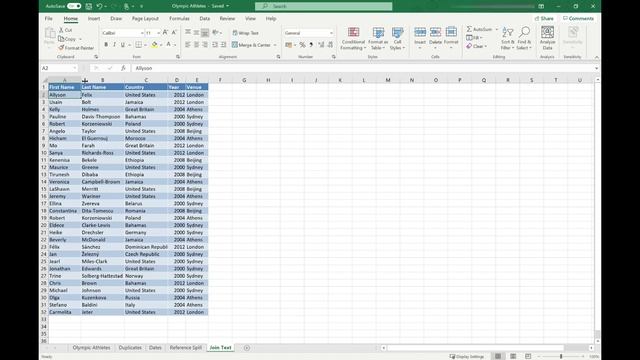Open the Duplicates sheet tab
This screenshot has width=640, height=360.
point(130,348)
